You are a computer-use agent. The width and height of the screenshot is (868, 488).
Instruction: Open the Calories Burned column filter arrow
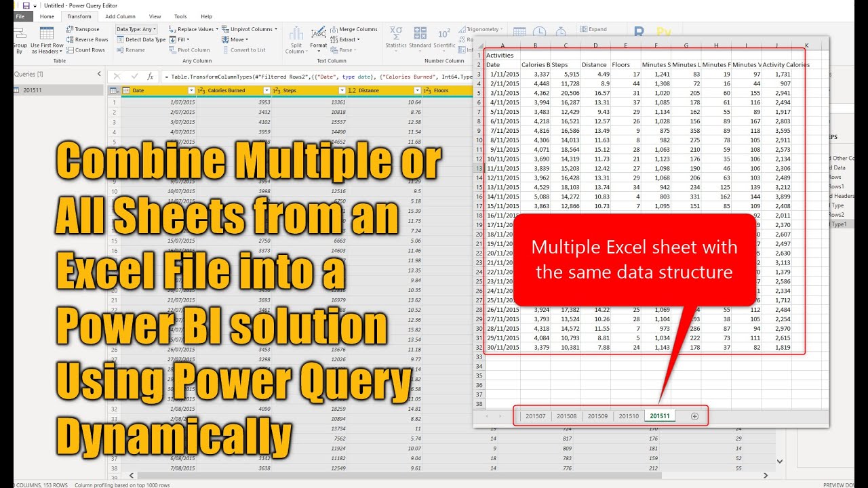(266, 90)
